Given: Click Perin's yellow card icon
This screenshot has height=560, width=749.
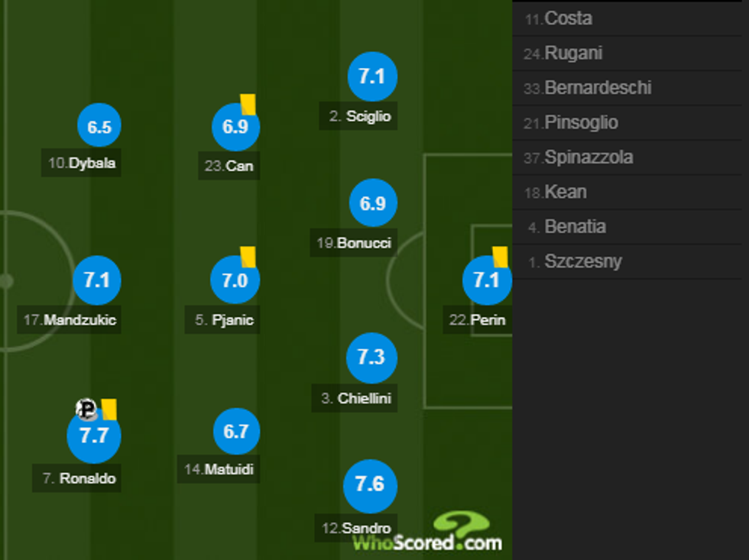Looking at the screenshot, I should point(500,257).
